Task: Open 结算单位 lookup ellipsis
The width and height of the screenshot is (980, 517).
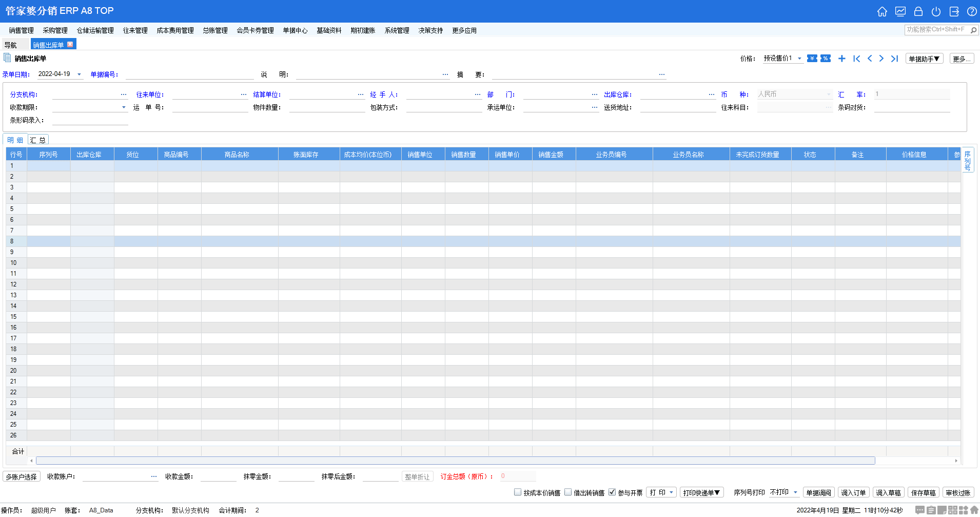Action: point(361,94)
